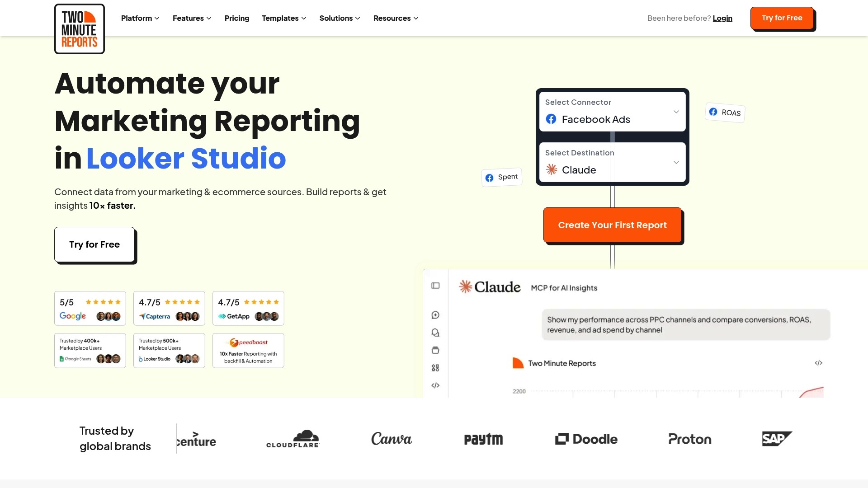Expand the Solutions menu
The height and width of the screenshot is (488, 868).
point(340,18)
